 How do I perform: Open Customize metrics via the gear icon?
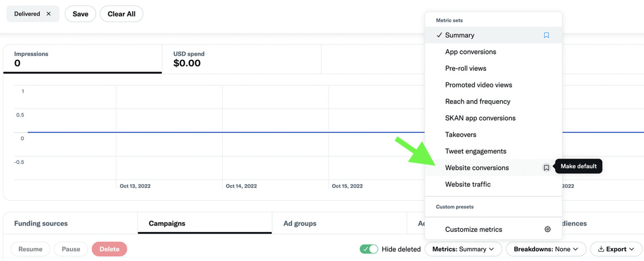tap(547, 229)
